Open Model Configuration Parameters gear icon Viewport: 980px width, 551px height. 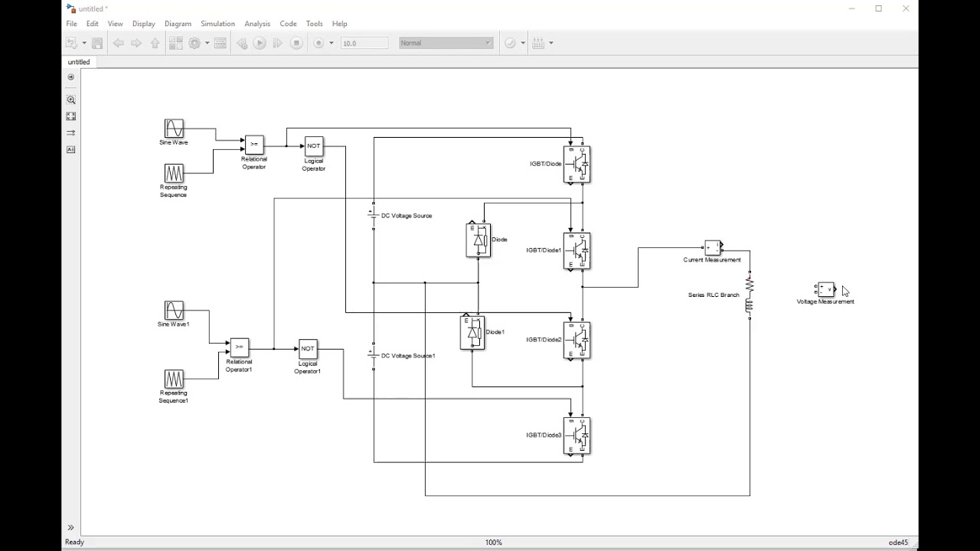[194, 43]
